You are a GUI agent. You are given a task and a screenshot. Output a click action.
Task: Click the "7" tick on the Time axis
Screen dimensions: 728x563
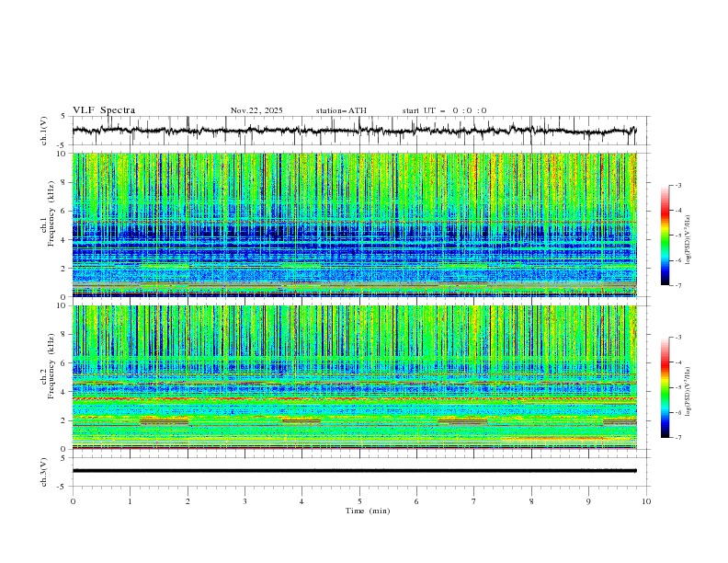click(x=474, y=501)
